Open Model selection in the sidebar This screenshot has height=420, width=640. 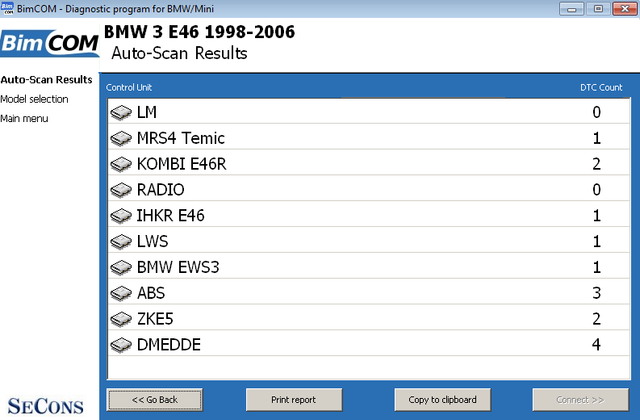pyautogui.click(x=34, y=99)
